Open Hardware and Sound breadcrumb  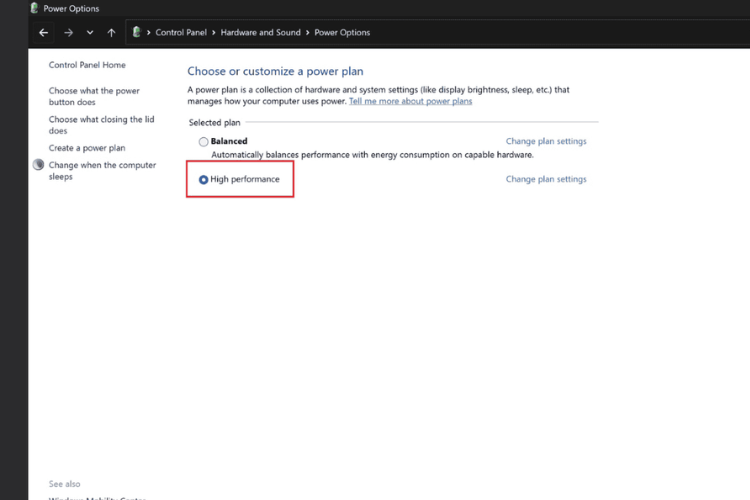click(x=260, y=33)
